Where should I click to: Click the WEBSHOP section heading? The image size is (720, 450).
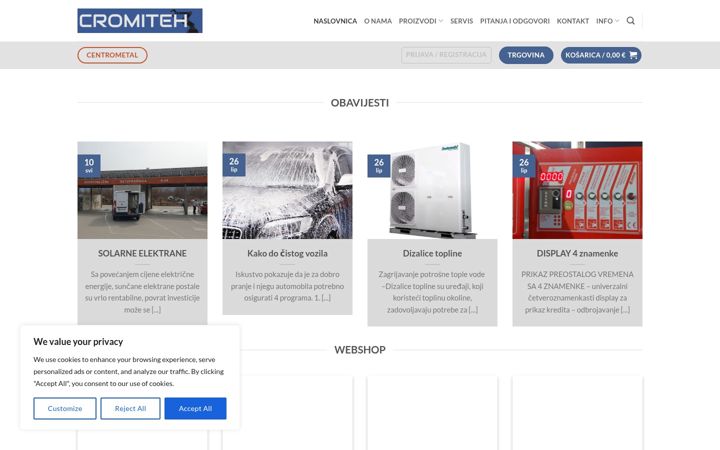tap(360, 350)
